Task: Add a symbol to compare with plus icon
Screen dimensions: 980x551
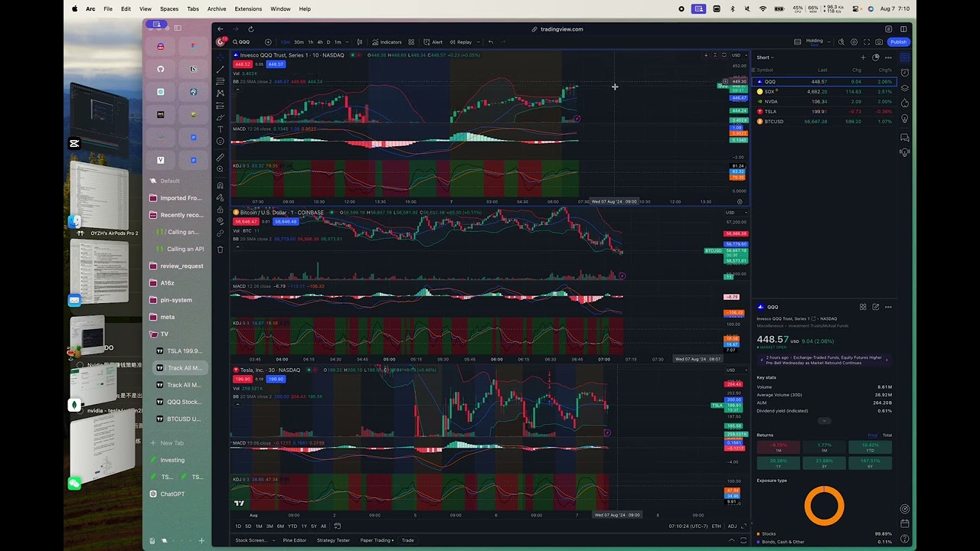Action: tap(268, 42)
